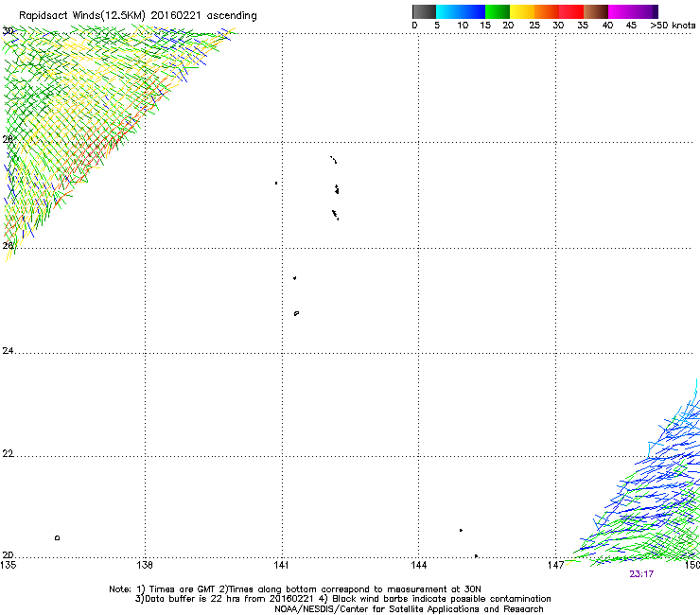Click the longitude label "138"
Viewport: 700px width, 615px height.
coord(145,565)
